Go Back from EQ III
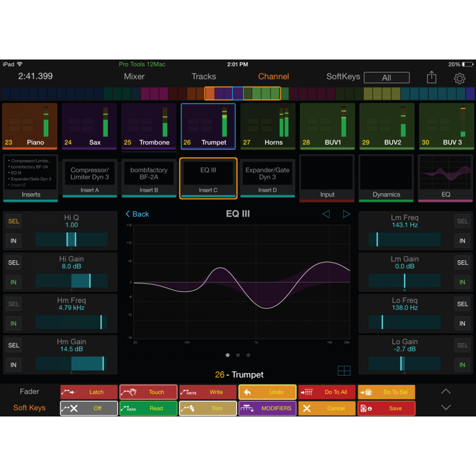The image size is (476, 476). pos(137,214)
